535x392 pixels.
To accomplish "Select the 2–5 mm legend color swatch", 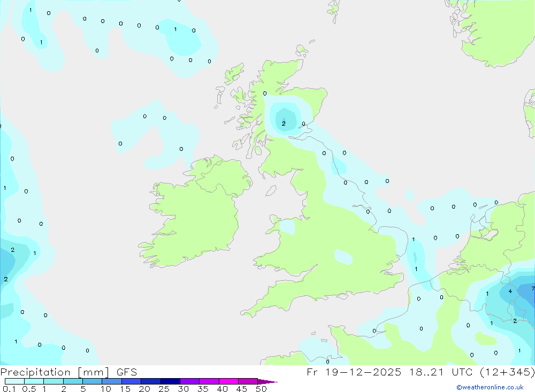I will point(73,381).
